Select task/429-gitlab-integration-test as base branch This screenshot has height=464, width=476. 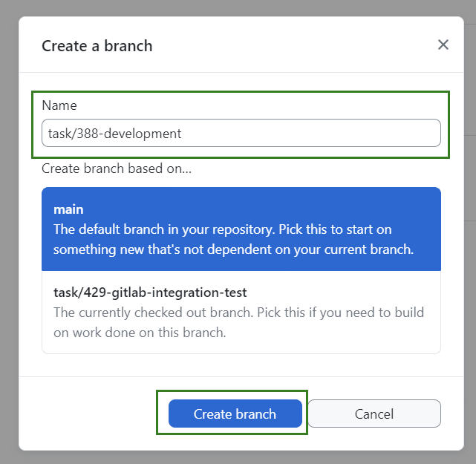point(241,312)
